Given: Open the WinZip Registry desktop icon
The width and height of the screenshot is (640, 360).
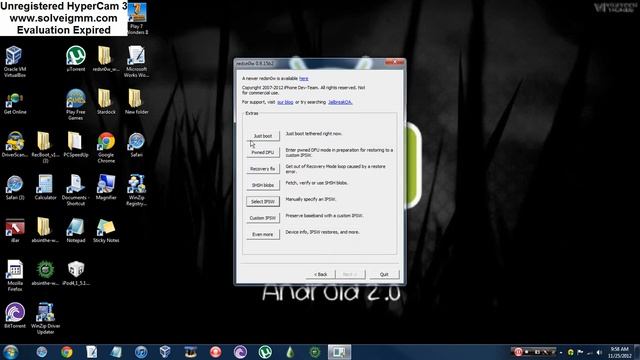Looking at the screenshot, I should (x=136, y=190).
